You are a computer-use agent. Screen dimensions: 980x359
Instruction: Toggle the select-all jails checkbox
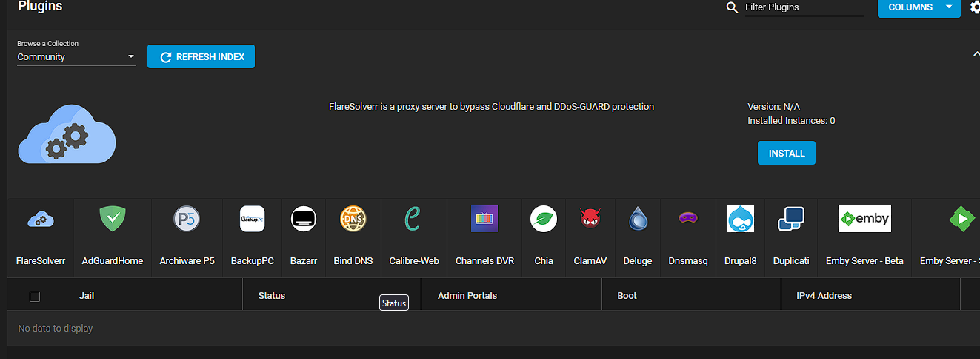pos(35,297)
